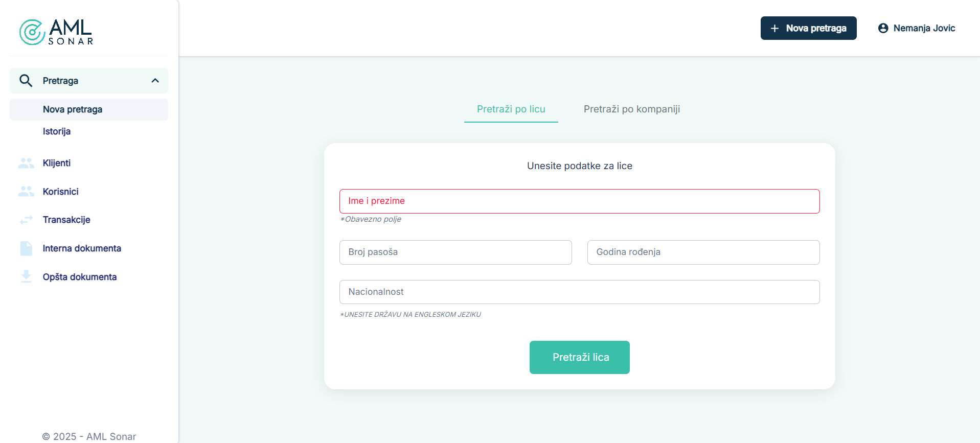The width and height of the screenshot is (980, 443).
Task: Switch to Pretraži po kompaniji tab
Action: click(631, 109)
